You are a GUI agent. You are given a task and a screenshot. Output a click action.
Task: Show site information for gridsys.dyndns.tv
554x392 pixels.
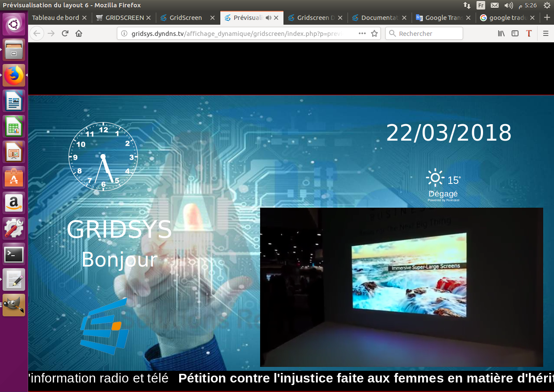[124, 33]
